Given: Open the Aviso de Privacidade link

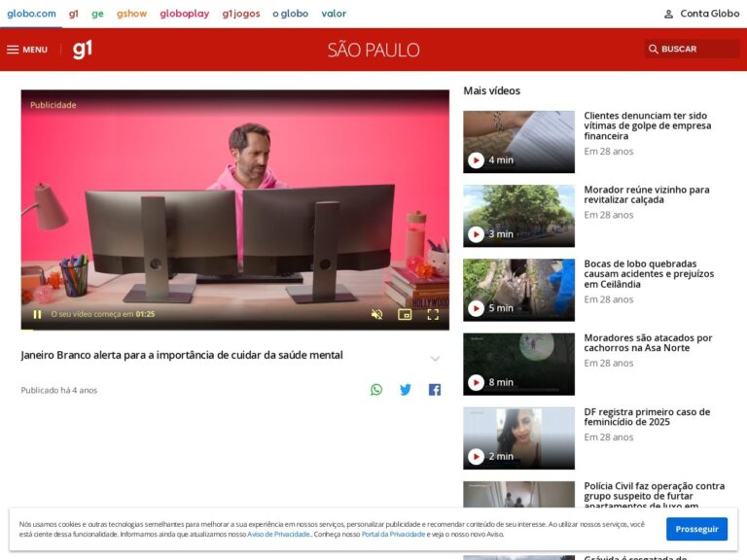Looking at the screenshot, I should coord(279,535).
